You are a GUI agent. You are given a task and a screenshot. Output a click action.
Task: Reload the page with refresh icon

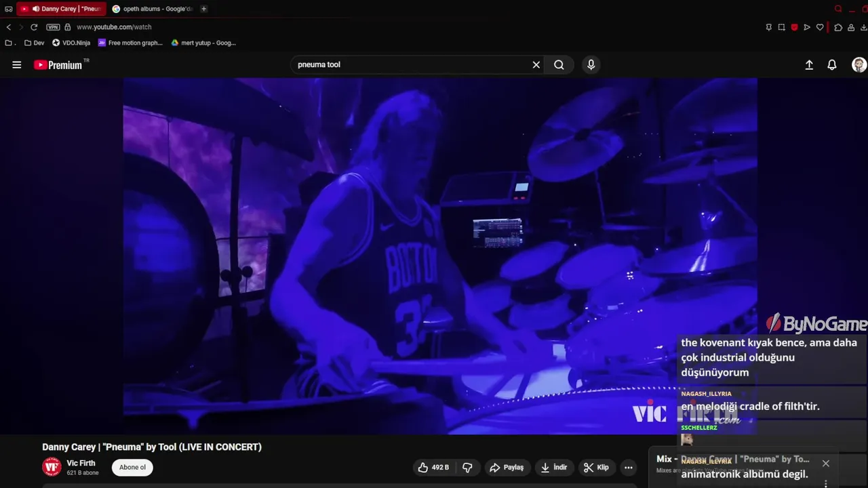34,27
